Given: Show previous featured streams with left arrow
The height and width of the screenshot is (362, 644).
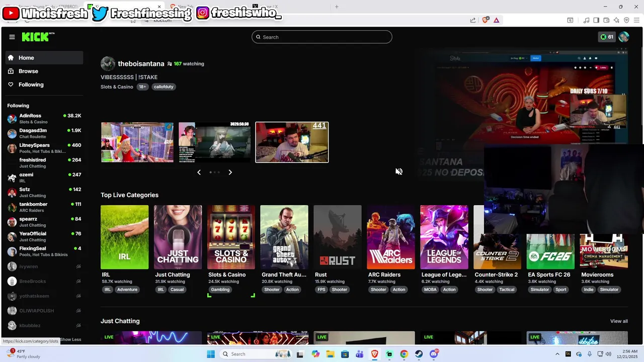Looking at the screenshot, I should [x=199, y=172].
